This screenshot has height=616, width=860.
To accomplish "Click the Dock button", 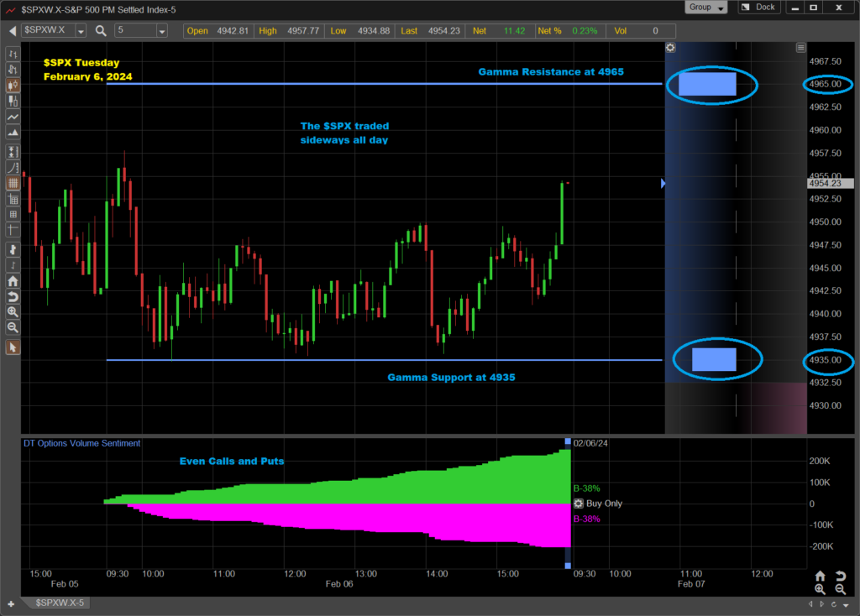I will pyautogui.click(x=758, y=7).
